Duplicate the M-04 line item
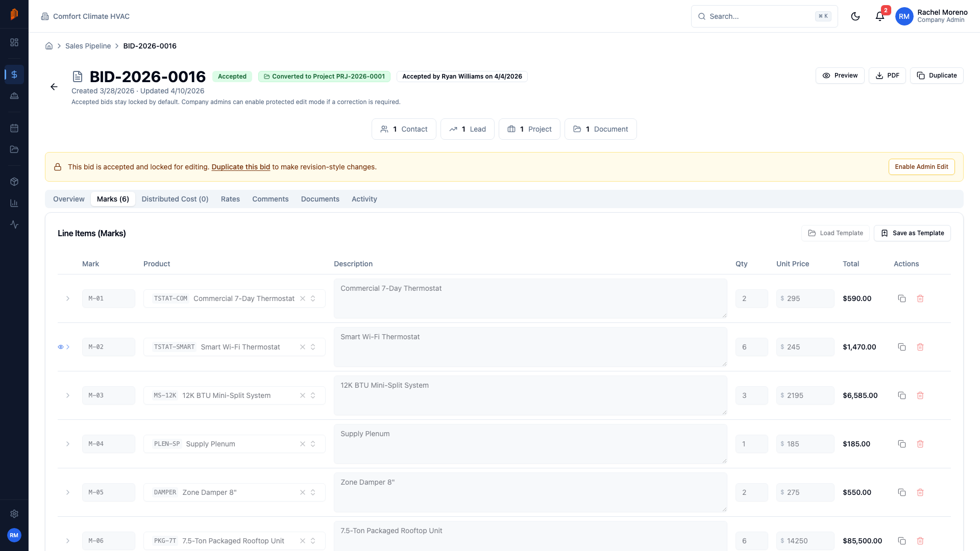Image resolution: width=980 pixels, height=551 pixels. click(902, 444)
